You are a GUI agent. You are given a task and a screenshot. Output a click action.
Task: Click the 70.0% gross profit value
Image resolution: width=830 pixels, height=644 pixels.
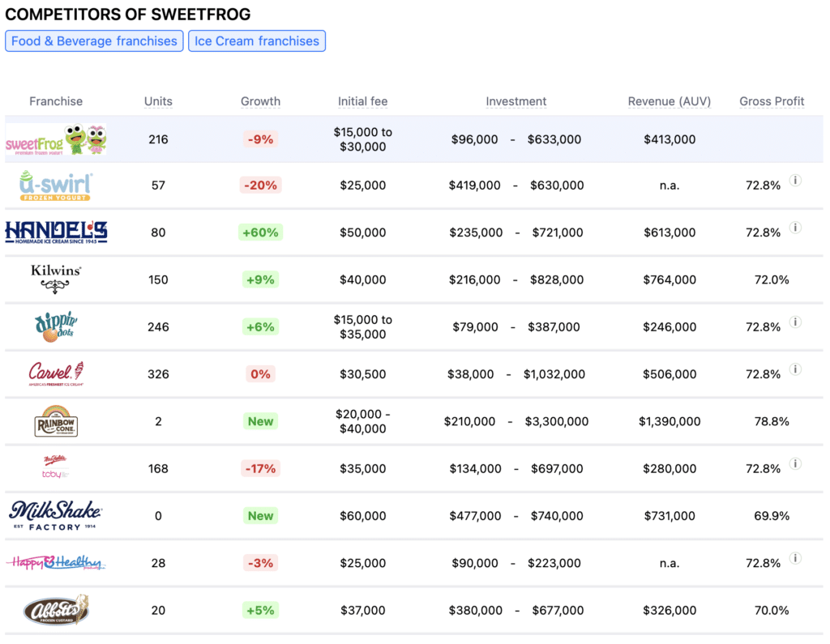(772, 610)
